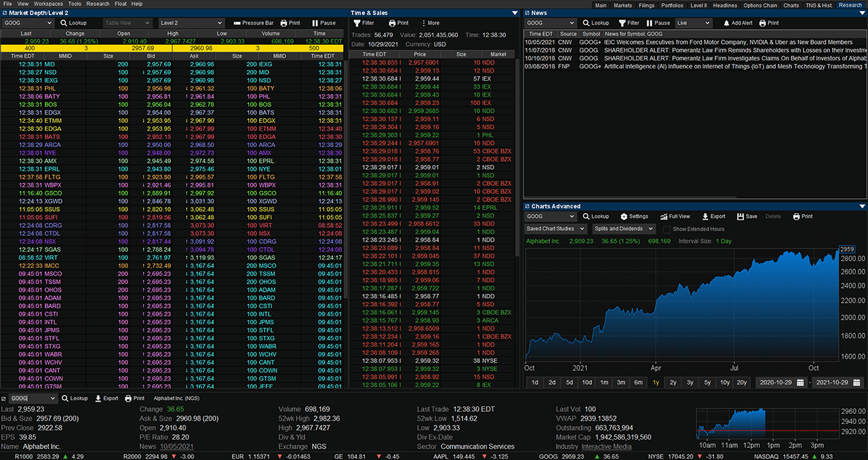
Task: Open Splits and Dividends dropdown
Action: pyautogui.click(x=623, y=229)
